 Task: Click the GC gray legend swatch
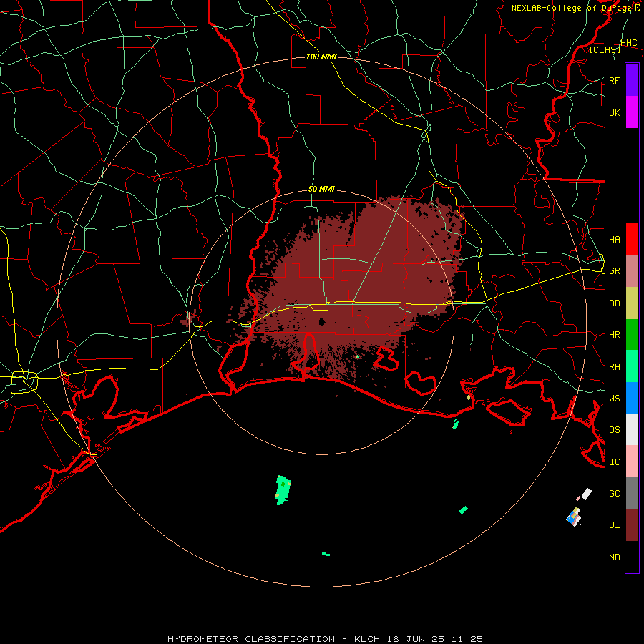click(632, 493)
